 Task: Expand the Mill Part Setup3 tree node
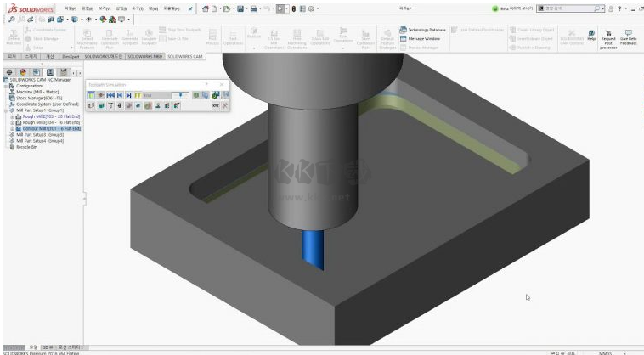5,134
